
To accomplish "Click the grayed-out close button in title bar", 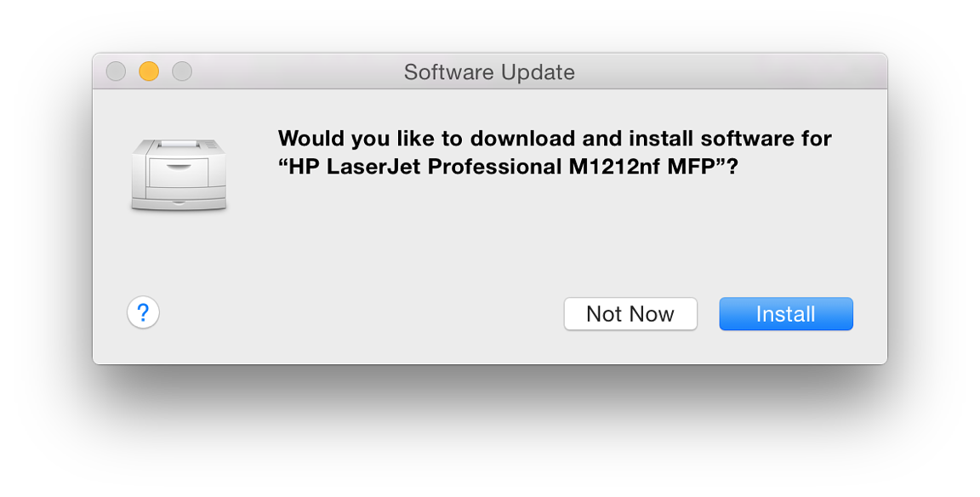I will pos(116,71).
